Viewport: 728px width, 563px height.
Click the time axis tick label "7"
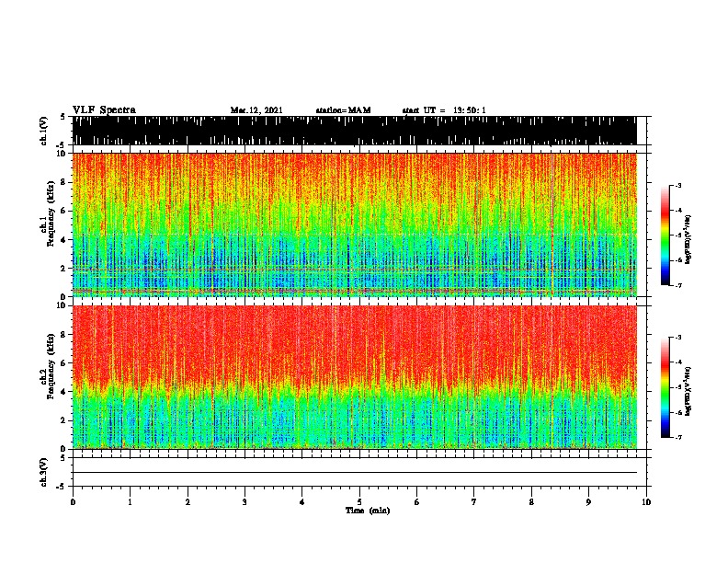click(x=474, y=502)
